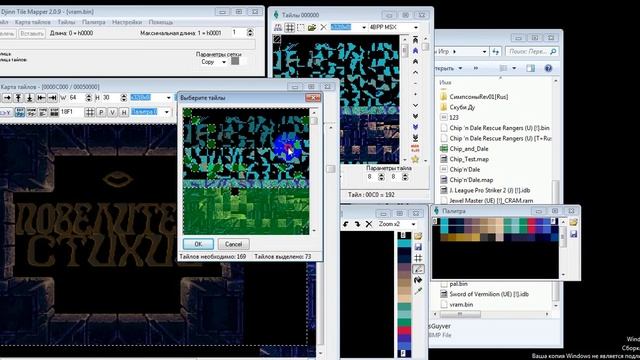Click the X clear icon in tile editor

tap(369, 224)
